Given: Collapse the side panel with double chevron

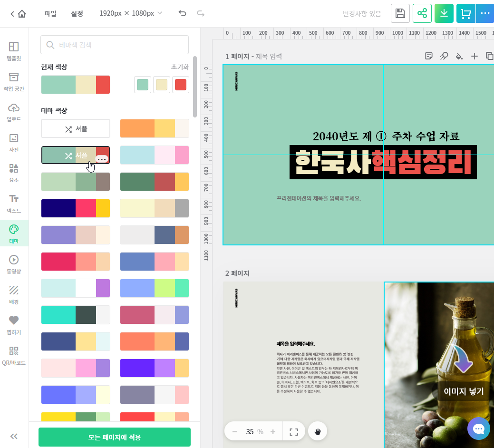Looking at the screenshot, I should 14,436.
